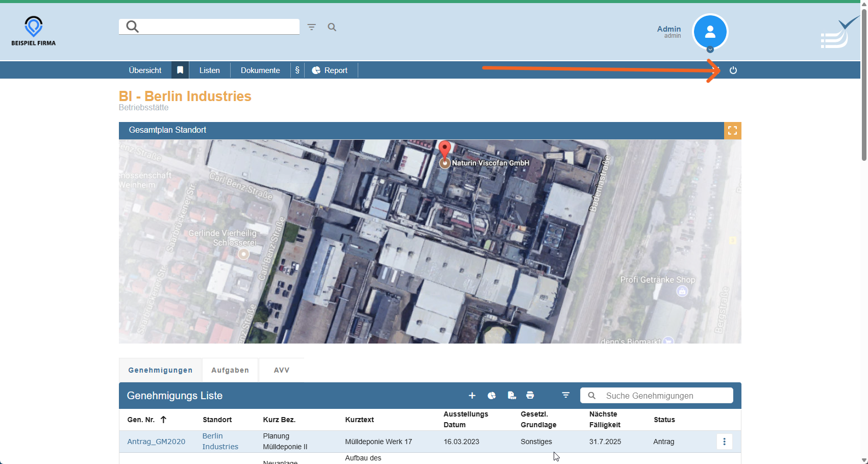Viewport: 868px width, 464px height.
Task: Switch to the Aufgaben tab
Action: [x=230, y=370]
